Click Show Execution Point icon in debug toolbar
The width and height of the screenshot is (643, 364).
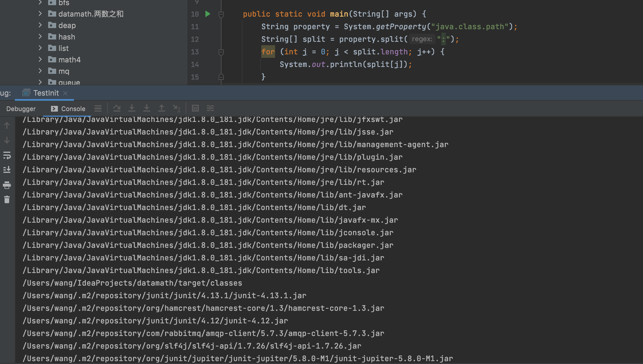coord(98,108)
